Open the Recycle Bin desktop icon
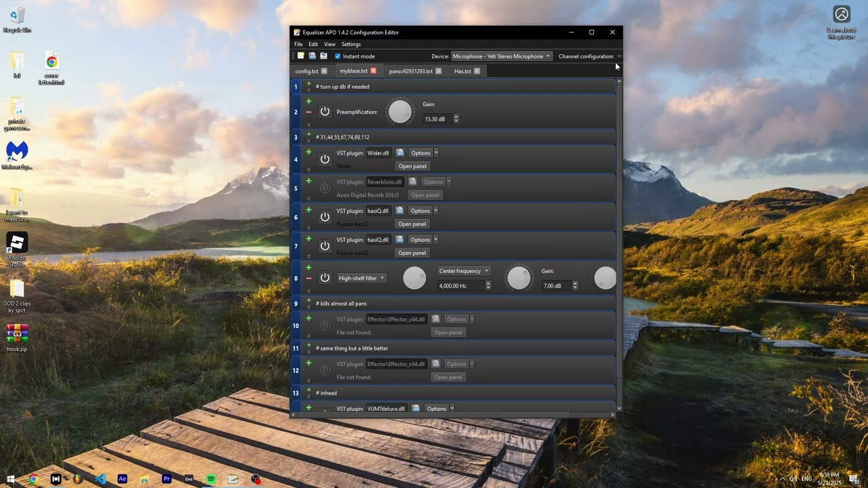Image resolution: width=868 pixels, height=488 pixels. (17, 19)
